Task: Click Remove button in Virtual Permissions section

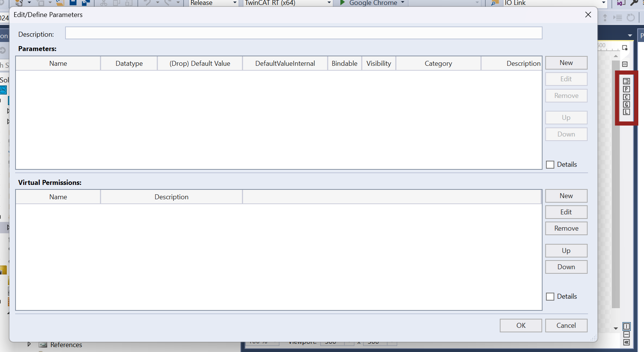Action: [566, 228]
